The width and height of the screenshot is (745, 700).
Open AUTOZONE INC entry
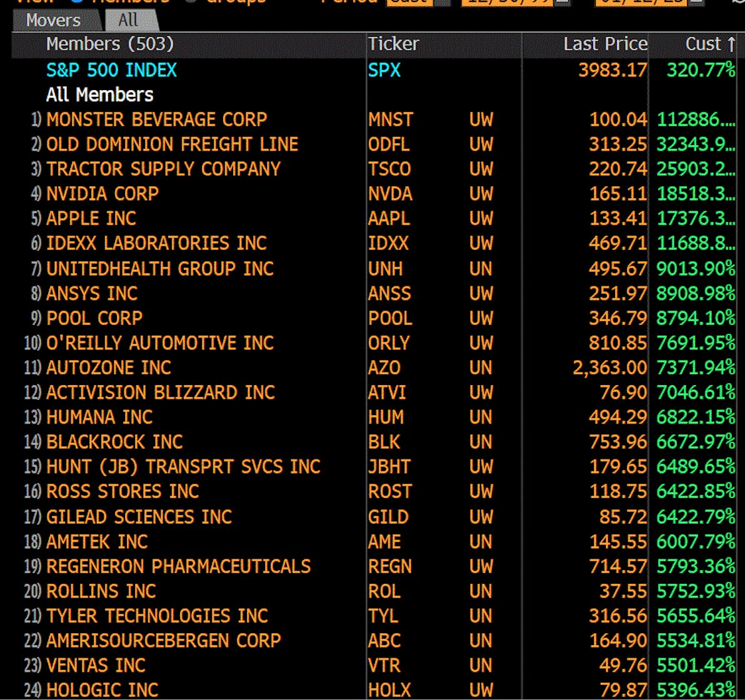coord(109,368)
